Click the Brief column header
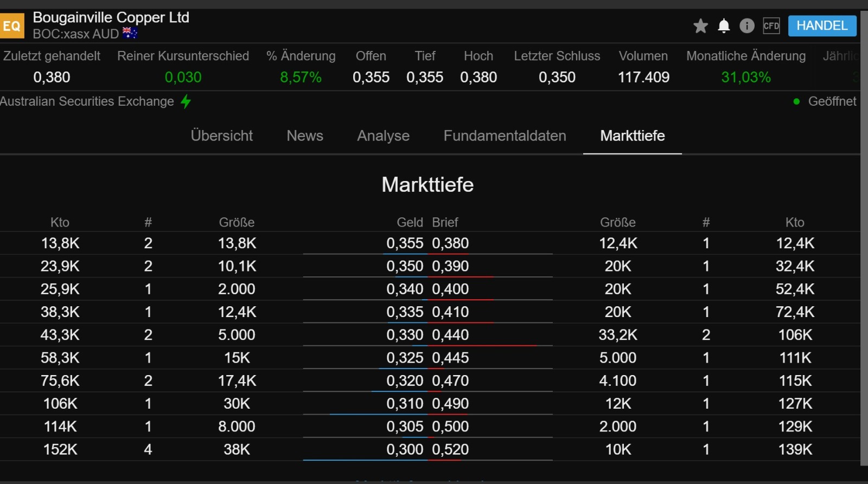 445,222
